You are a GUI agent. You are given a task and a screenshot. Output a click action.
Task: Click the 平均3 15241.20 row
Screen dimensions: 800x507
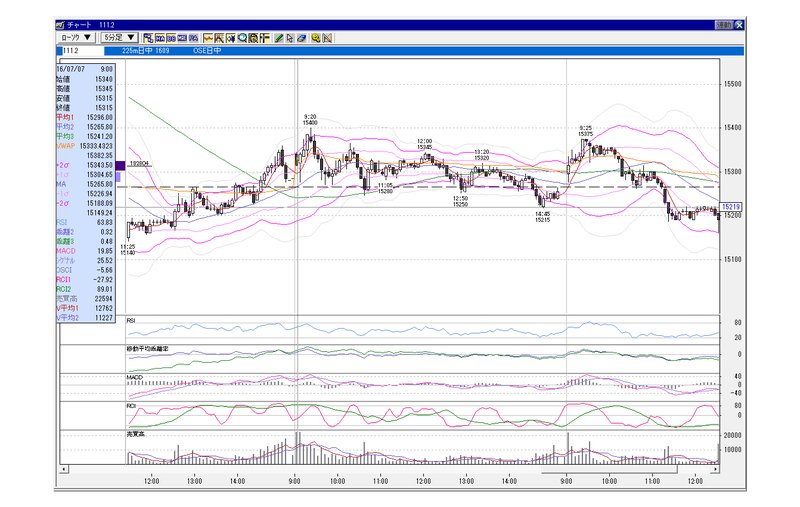point(85,136)
